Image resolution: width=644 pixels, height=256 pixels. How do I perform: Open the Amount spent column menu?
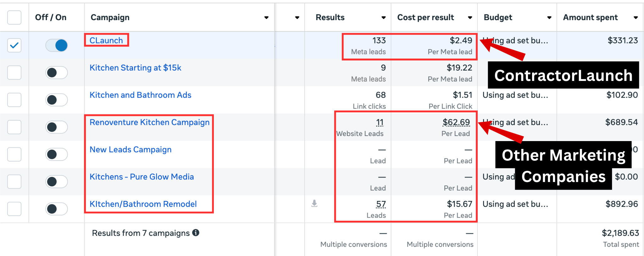[x=636, y=18]
